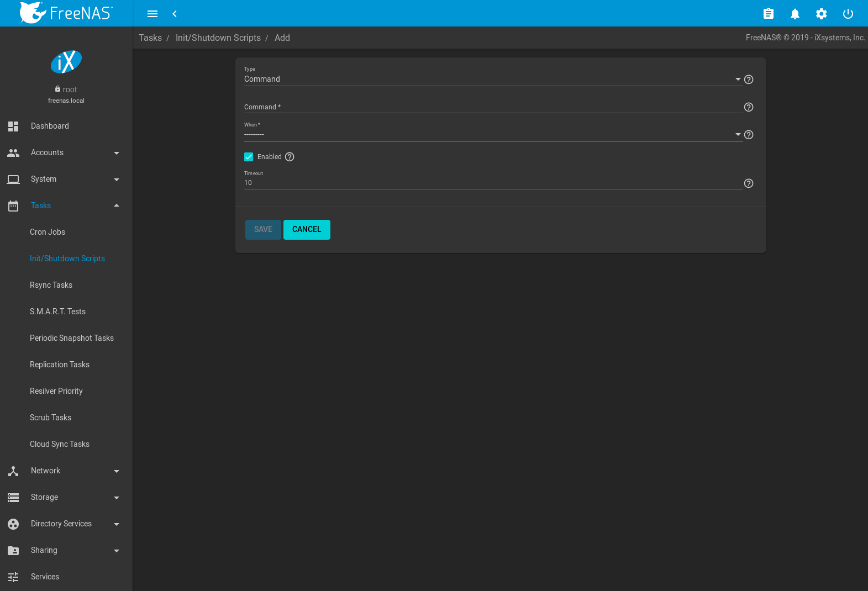This screenshot has width=868, height=591.
Task: Click the Add breadcrumb
Action: pos(282,38)
